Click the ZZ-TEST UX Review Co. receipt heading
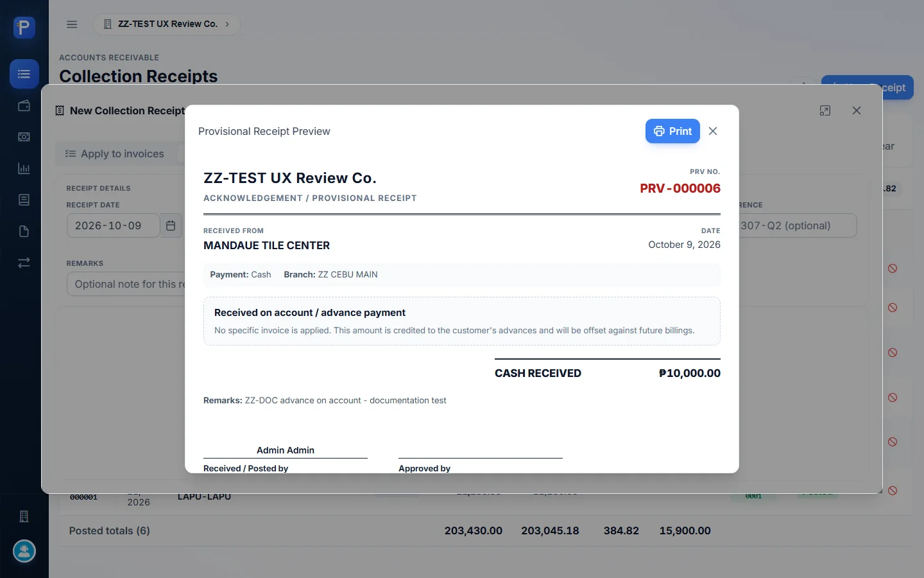 tap(290, 178)
